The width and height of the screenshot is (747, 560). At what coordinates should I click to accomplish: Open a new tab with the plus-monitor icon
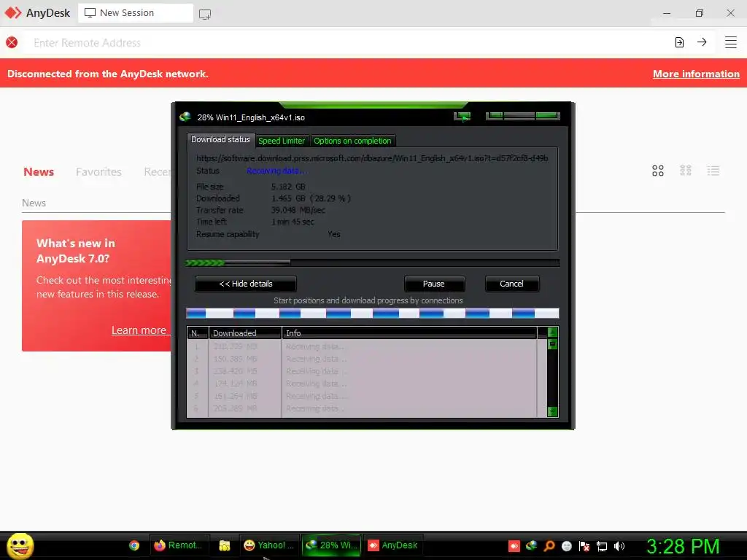(x=205, y=14)
